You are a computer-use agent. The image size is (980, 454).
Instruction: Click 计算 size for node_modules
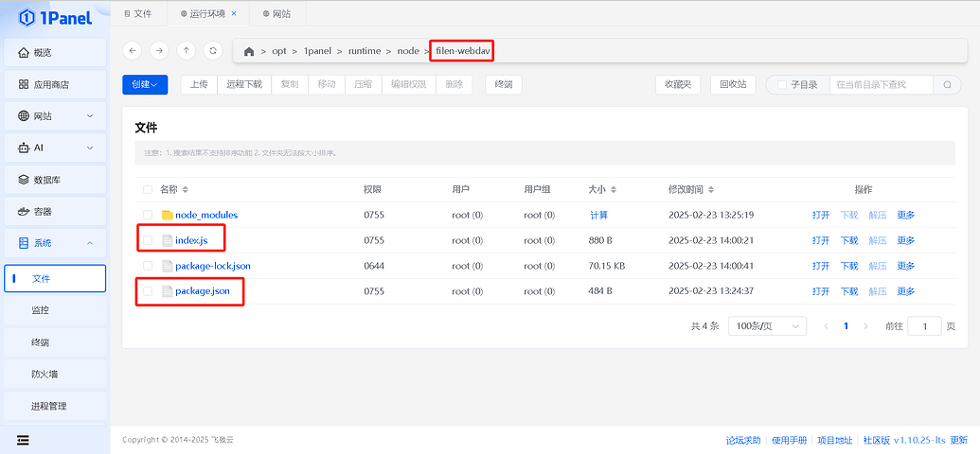[598, 215]
